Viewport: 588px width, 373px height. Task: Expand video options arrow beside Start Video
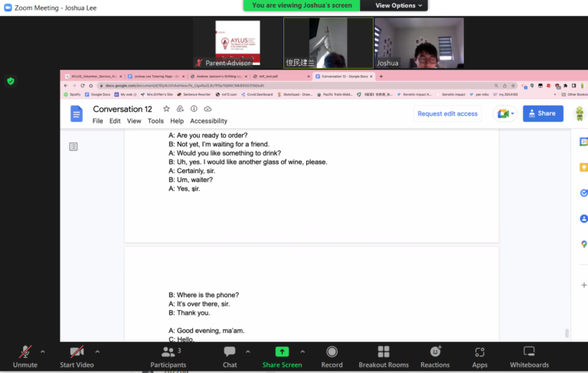[97, 352]
